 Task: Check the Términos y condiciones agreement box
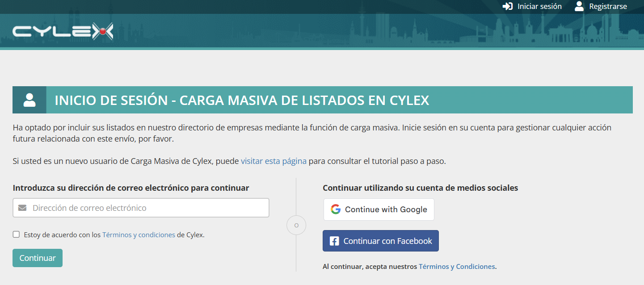[x=17, y=234]
